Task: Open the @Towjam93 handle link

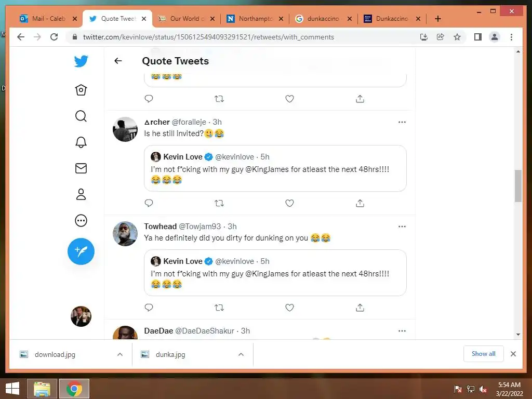Action: coord(200,227)
